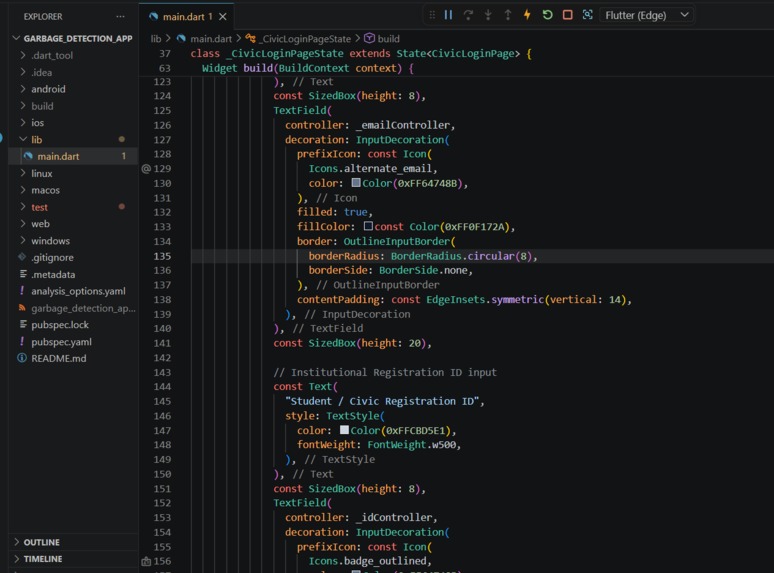Open color picker for 0xFF64748B swatch
Viewport: 774px width, 573px height.
[x=356, y=183]
